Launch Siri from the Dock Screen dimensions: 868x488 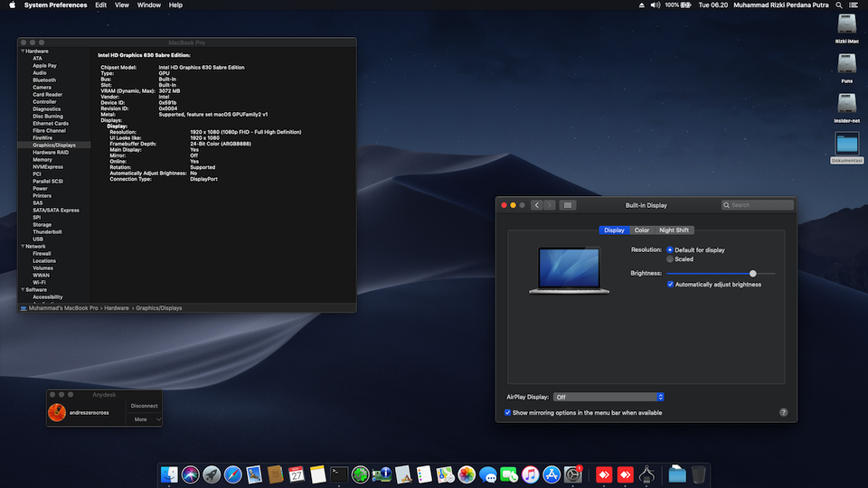click(191, 474)
